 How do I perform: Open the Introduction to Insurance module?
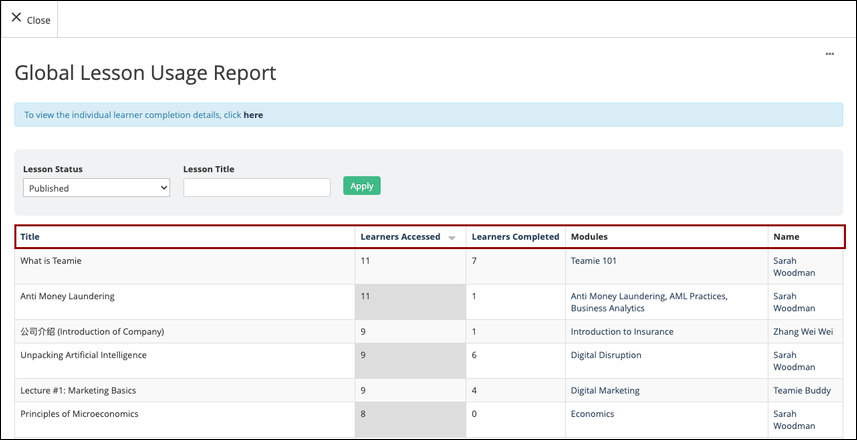(x=622, y=331)
